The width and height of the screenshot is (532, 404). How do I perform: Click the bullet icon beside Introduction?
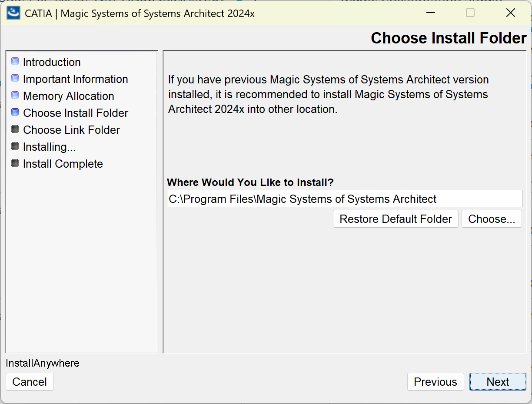pyautogui.click(x=15, y=62)
